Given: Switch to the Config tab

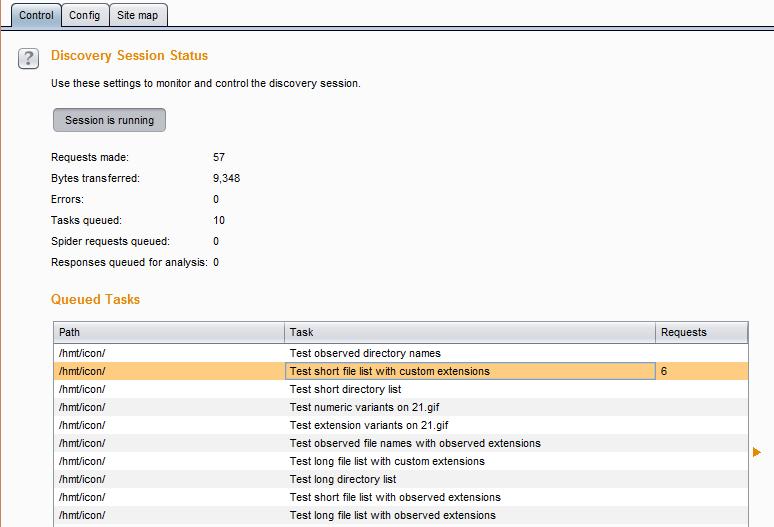Looking at the screenshot, I should coord(84,15).
